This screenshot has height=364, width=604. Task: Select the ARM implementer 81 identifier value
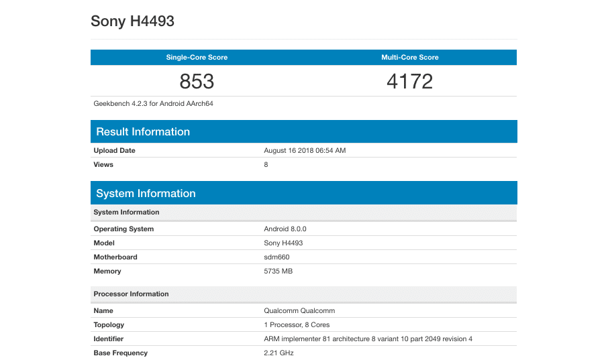point(368,339)
